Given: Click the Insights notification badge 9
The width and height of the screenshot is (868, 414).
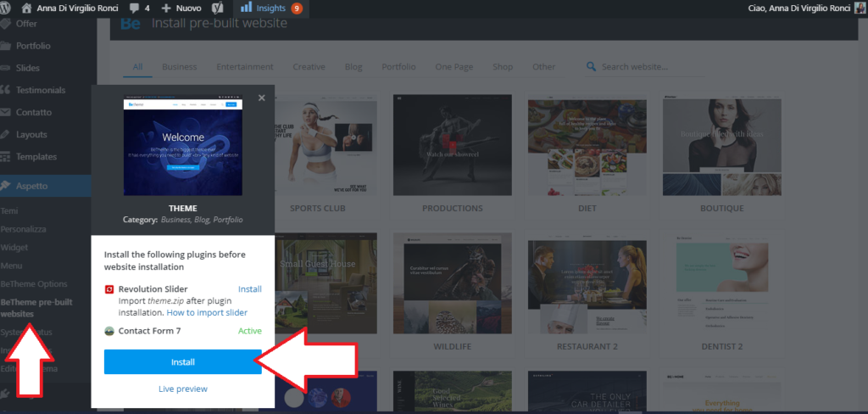Looking at the screenshot, I should (297, 8).
